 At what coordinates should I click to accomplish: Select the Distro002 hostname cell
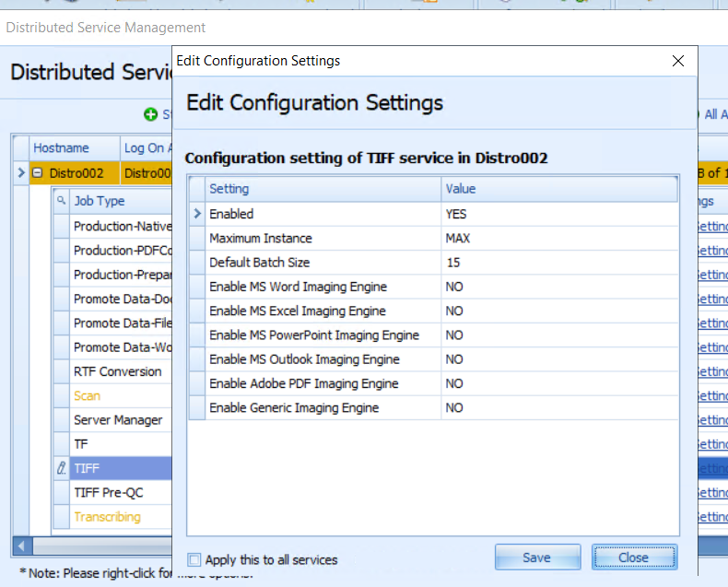coord(75,173)
